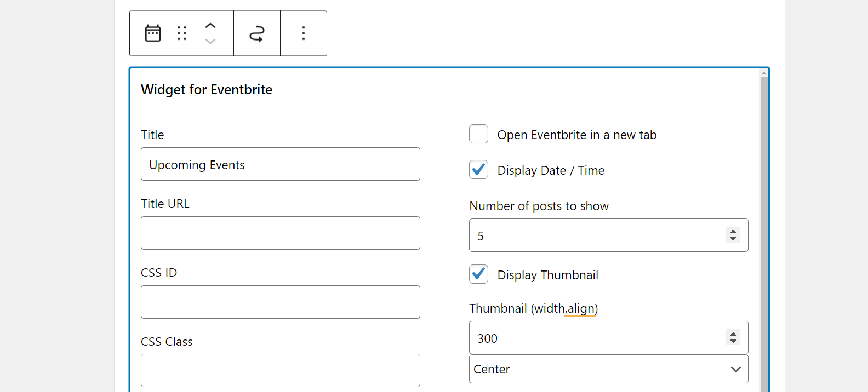The image size is (868, 392).
Task: Click the Display Date / Time label text
Action: pos(551,170)
